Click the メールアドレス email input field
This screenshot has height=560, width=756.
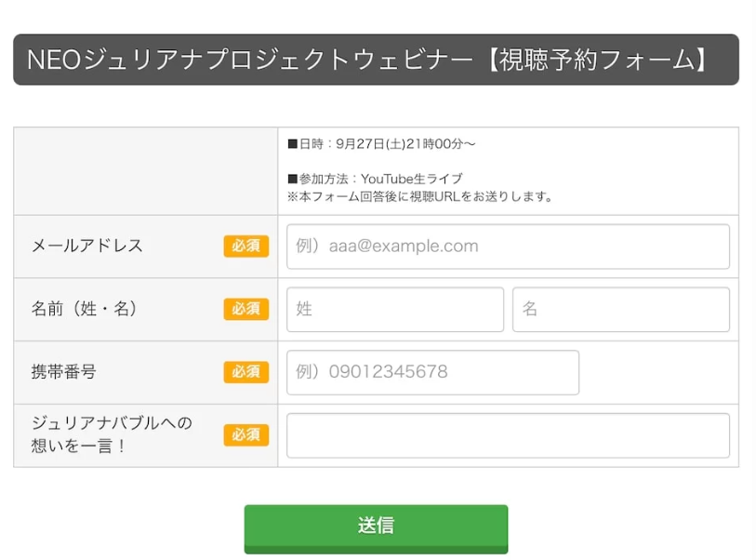508,247
